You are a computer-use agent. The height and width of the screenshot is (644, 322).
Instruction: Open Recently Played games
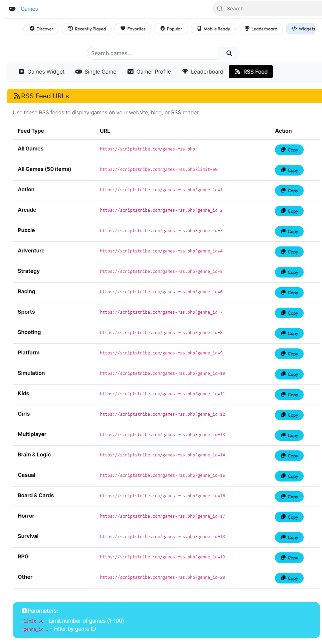click(x=87, y=29)
